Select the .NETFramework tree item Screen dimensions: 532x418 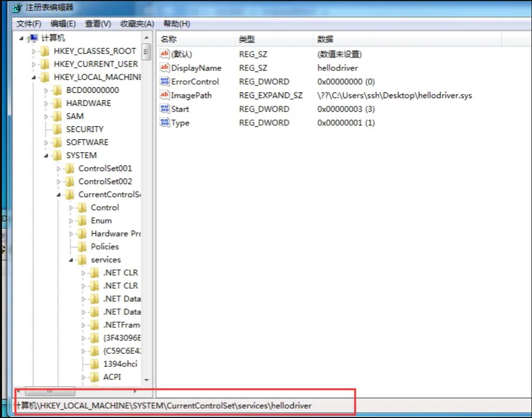point(122,325)
